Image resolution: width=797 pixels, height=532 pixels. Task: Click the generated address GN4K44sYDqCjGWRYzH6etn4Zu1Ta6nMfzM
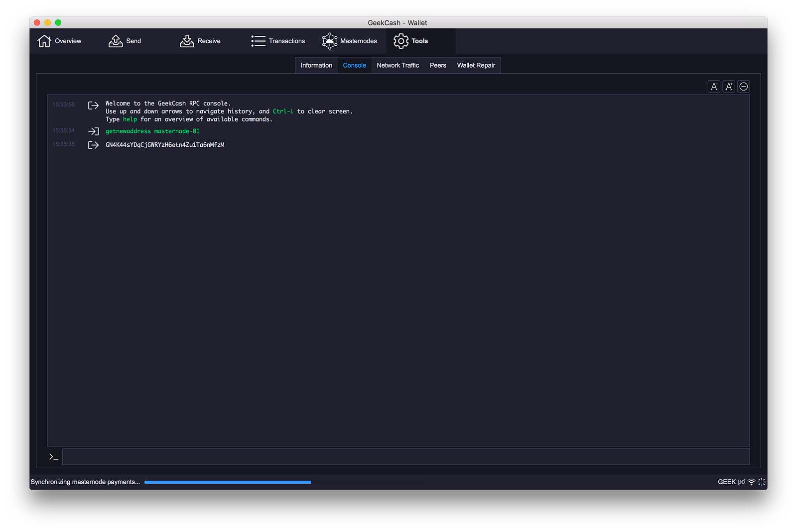[165, 145]
